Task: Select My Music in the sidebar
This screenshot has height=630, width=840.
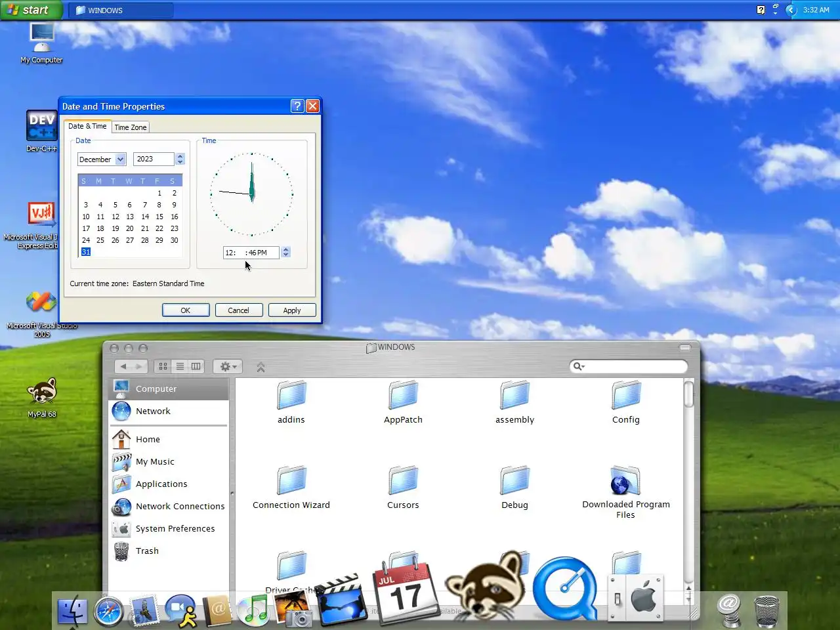Action: [169, 461]
